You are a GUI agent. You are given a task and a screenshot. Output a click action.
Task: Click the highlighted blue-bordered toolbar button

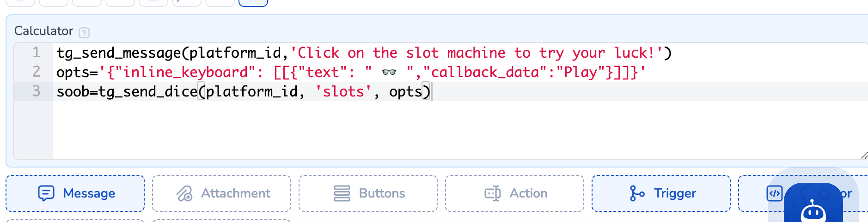tap(253, 3)
